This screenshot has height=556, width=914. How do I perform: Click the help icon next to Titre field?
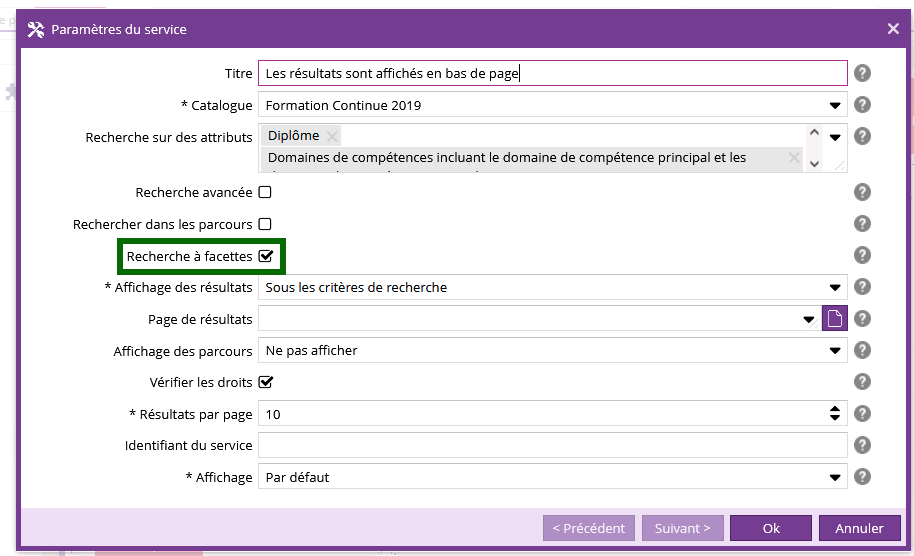tap(862, 73)
